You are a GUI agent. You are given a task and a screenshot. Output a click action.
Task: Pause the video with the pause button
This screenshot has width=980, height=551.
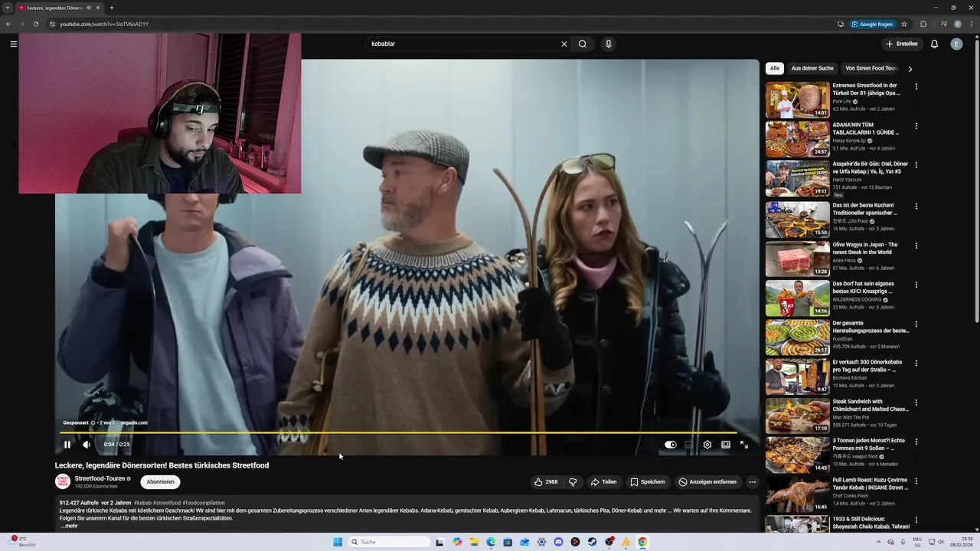pyautogui.click(x=67, y=445)
